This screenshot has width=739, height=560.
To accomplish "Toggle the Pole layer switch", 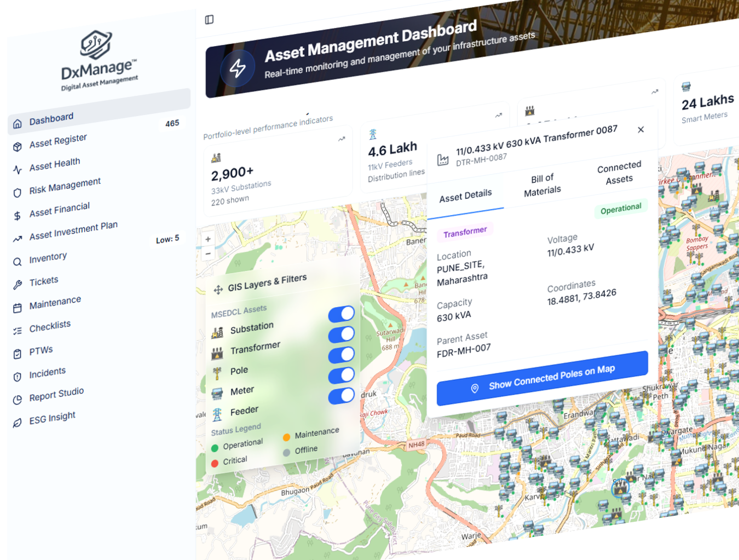I will [342, 355].
